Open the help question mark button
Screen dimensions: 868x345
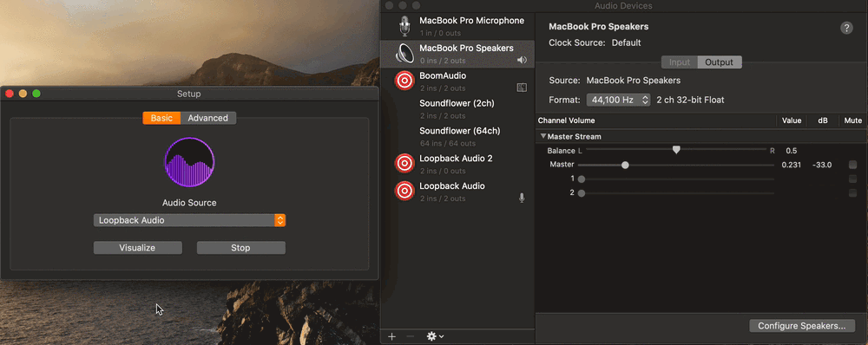[846, 29]
